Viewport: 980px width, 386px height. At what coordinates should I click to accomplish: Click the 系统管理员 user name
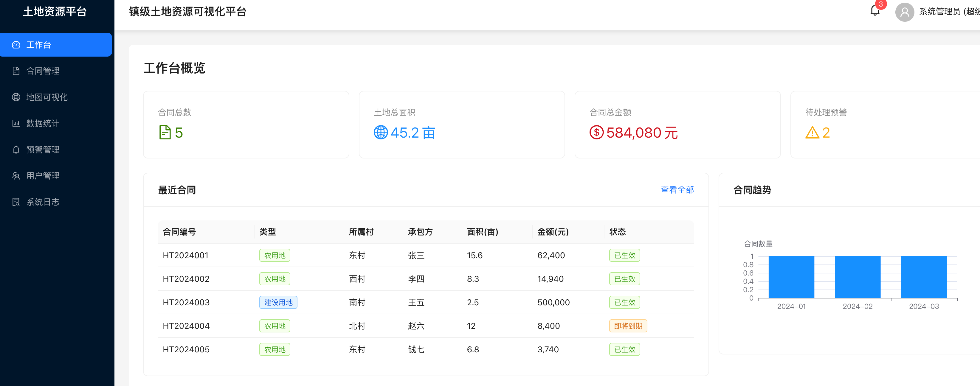click(939, 12)
